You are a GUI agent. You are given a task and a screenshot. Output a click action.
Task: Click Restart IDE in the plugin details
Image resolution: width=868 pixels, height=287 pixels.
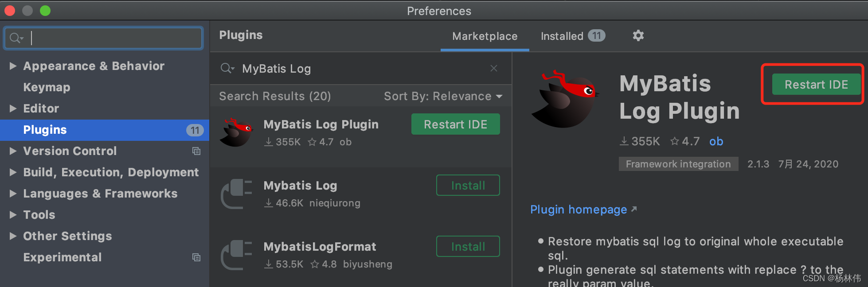pyautogui.click(x=816, y=84)
